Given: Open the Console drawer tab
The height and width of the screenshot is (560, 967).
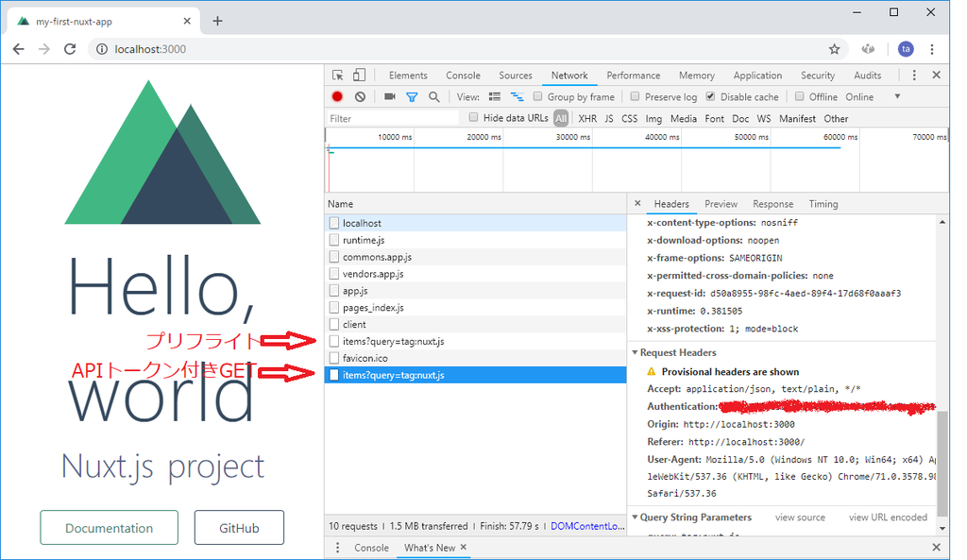Looking at the screenshot, I should click(371, 548).
